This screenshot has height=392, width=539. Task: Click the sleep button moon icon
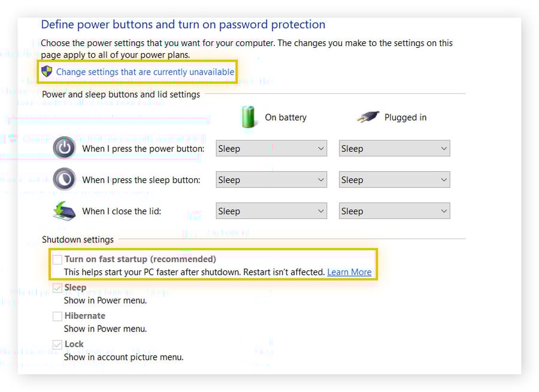point(64,179)
